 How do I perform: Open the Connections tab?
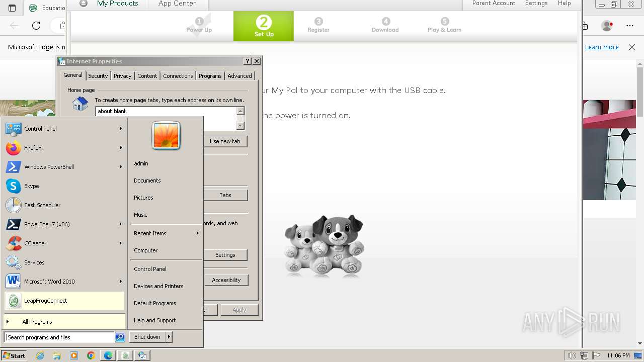point(178,76)
